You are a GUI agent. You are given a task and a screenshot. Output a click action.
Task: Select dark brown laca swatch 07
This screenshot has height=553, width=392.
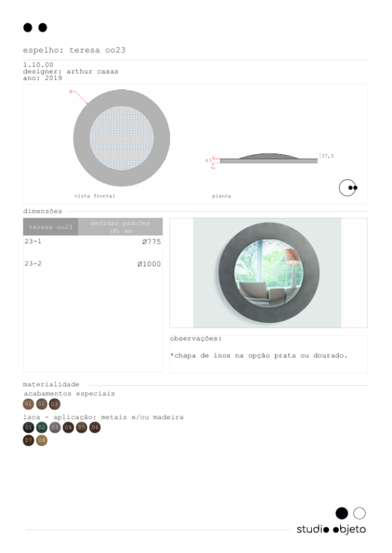click(28, 440)
